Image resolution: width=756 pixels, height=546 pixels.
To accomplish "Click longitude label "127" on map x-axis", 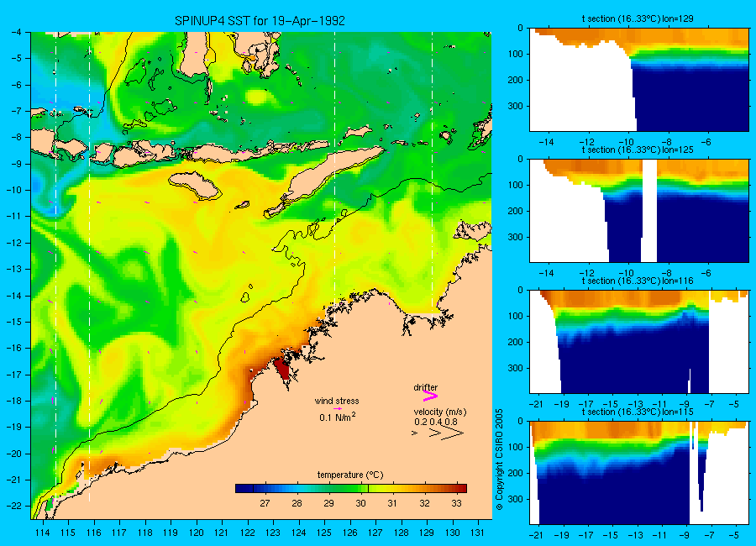I will 375,533.
